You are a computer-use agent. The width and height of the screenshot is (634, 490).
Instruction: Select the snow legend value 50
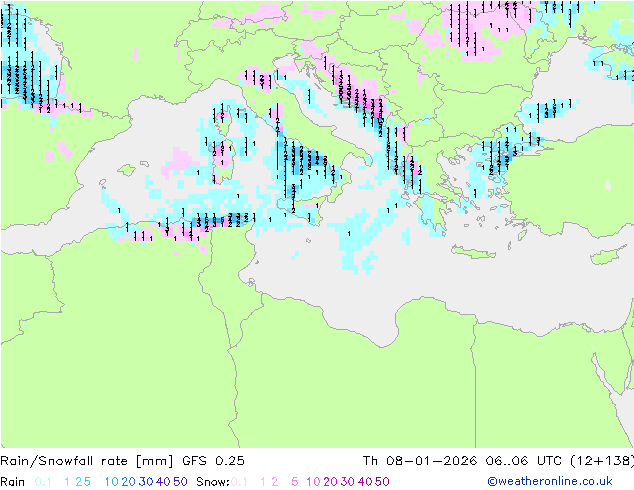pyautogui.click(x=382, y=482)
